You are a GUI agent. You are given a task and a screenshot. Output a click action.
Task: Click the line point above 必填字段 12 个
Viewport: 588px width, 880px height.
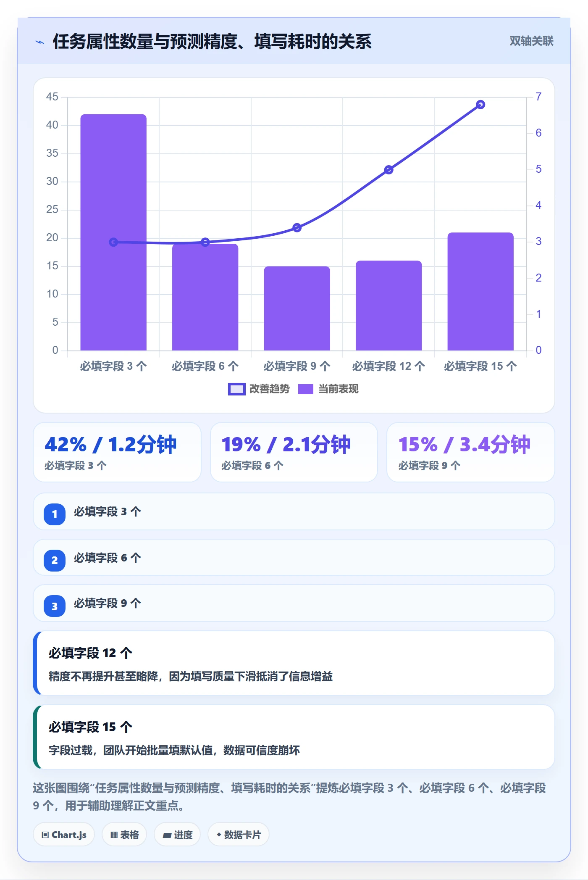tap(389, 170)
